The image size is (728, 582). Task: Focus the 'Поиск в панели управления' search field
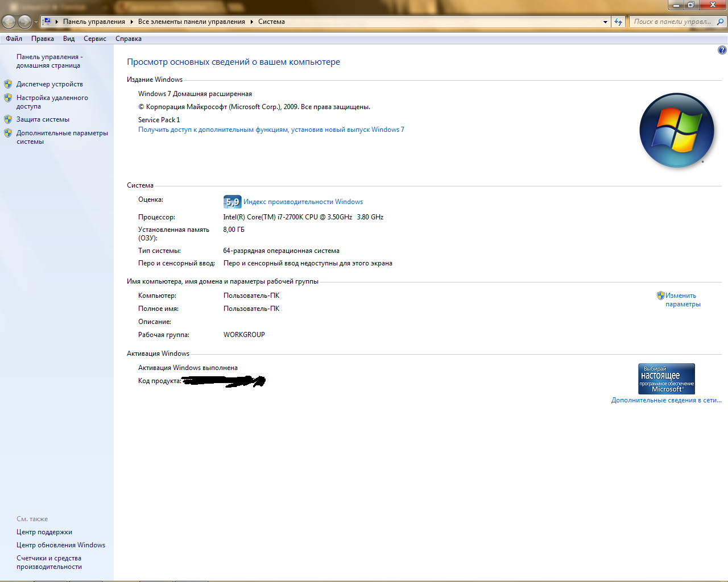[x=672, y=22]
